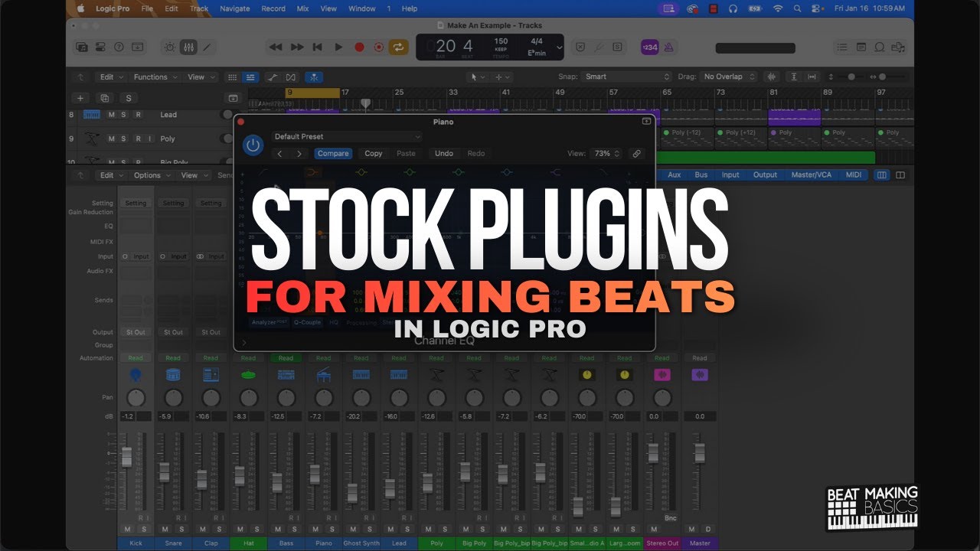Click the Master channel volume fader
Viewport: 980px width, 551px height.
pos(700,453)
